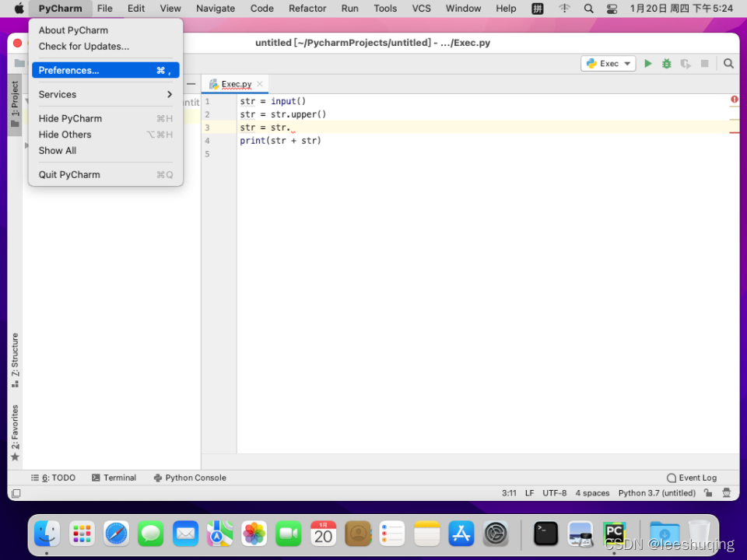Run with coverage icon in toolbar

(x=686, y=63)
